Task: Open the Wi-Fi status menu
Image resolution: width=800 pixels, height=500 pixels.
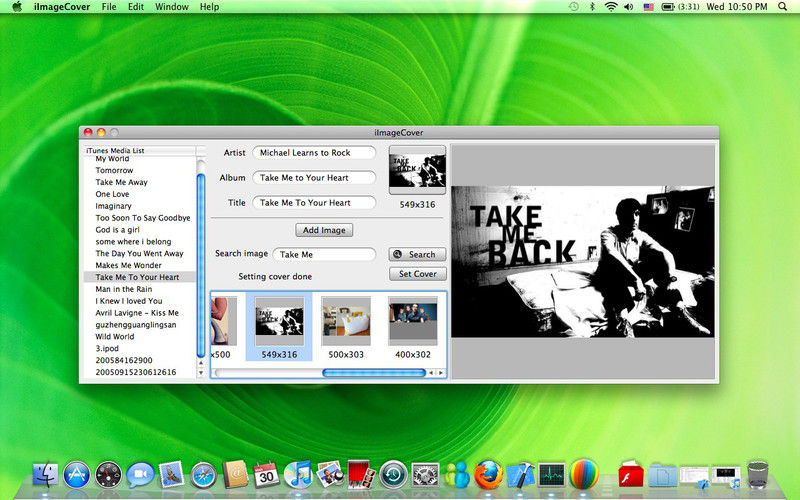Action: (x=611, y=7)
